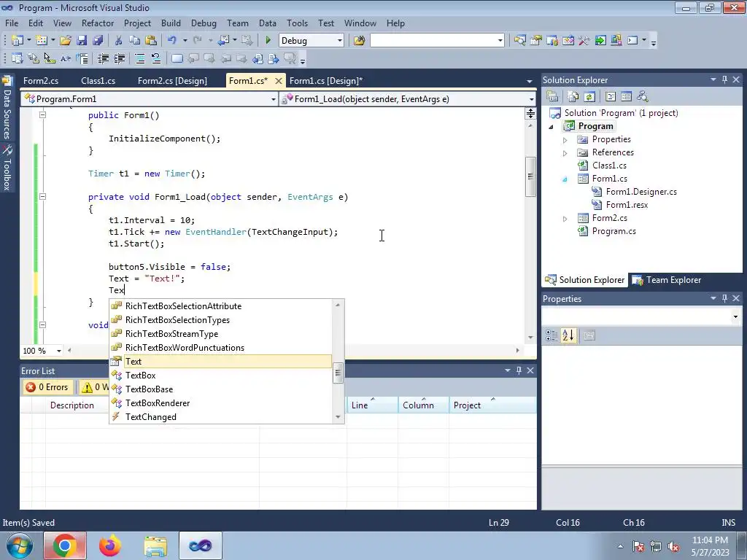Select TextChanged in the IntelliSense list
Screen dimensions: 747x560
pos(150,416)
